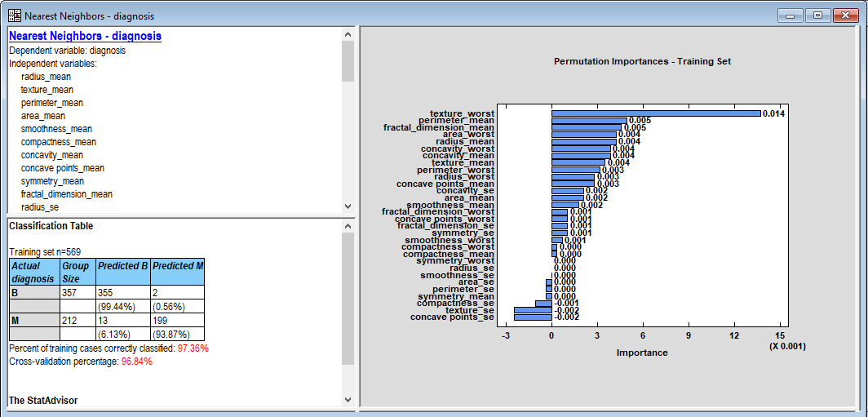Minimize the Nearest Neighbors window

[x=789, y=15]
